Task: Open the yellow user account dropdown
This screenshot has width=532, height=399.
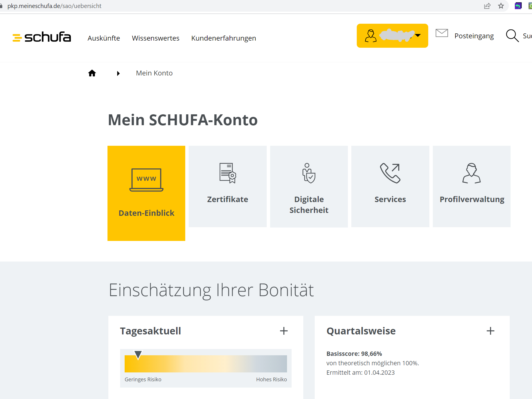Action: click(392, 36)
